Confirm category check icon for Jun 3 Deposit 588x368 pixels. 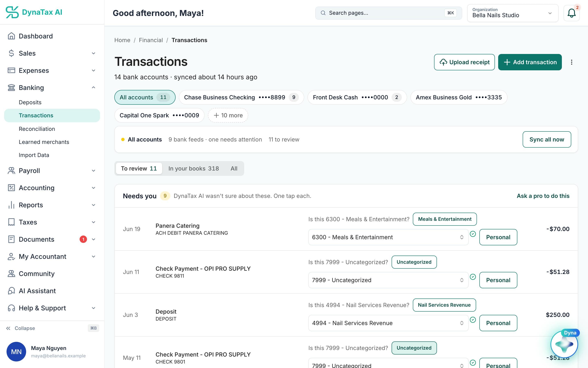[x=473, y=320]
